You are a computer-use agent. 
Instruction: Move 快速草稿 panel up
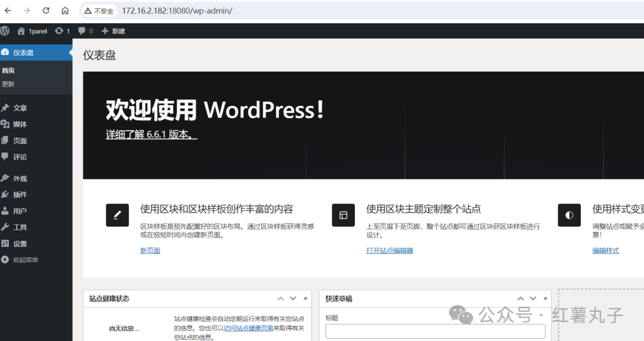(x=520, y=298)
